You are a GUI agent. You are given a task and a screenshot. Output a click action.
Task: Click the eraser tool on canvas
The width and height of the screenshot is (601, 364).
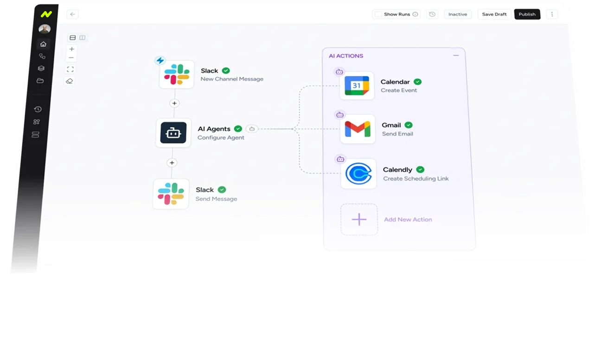70,81
